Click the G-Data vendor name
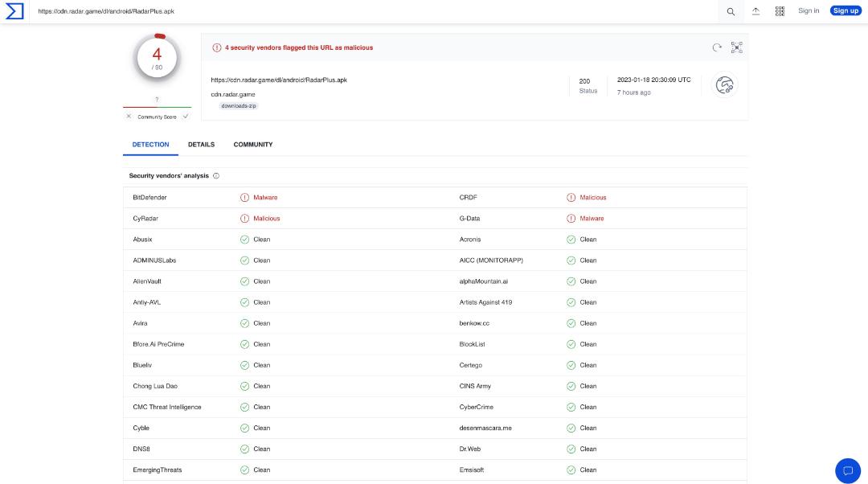The width and height of the screenshot is (868, 484). 469,219
